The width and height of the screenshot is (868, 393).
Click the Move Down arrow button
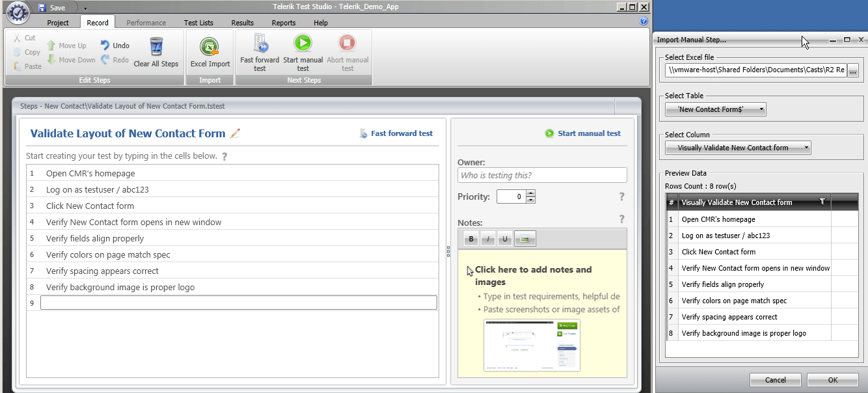(x=71, y=60)
